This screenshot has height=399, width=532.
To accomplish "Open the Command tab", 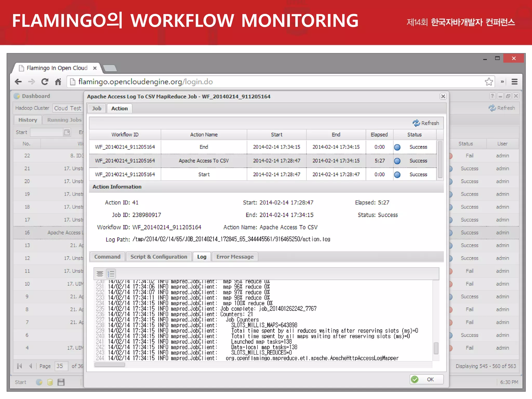I will click(107, 257).
